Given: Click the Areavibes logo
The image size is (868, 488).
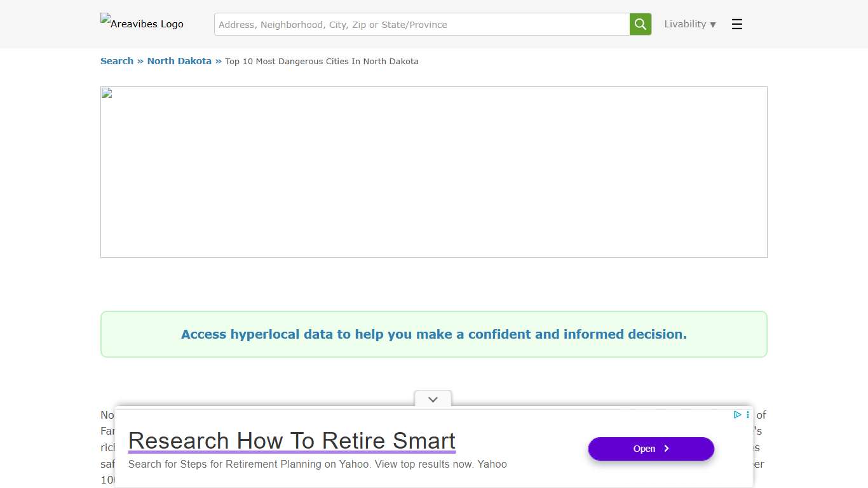Looking at the screenshot, I should (x=142, y=23).
